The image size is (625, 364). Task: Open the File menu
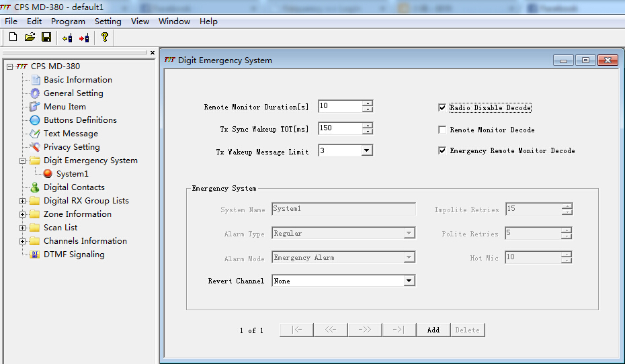point(11,21)
